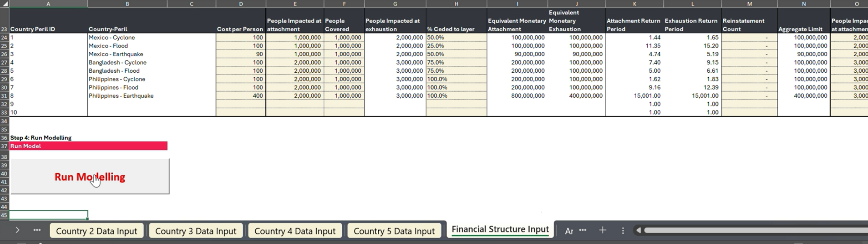
Task: Click the Step 4: Run Modelling label
Action: [x=41, y=138]
